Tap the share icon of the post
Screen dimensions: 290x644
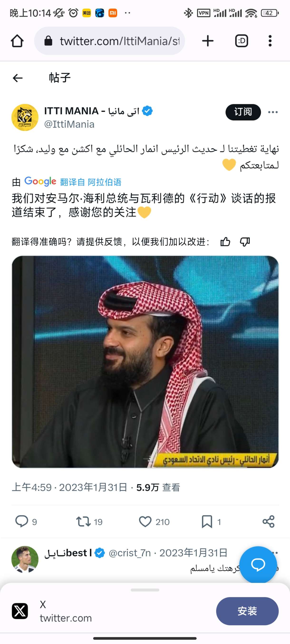point(268,521)
